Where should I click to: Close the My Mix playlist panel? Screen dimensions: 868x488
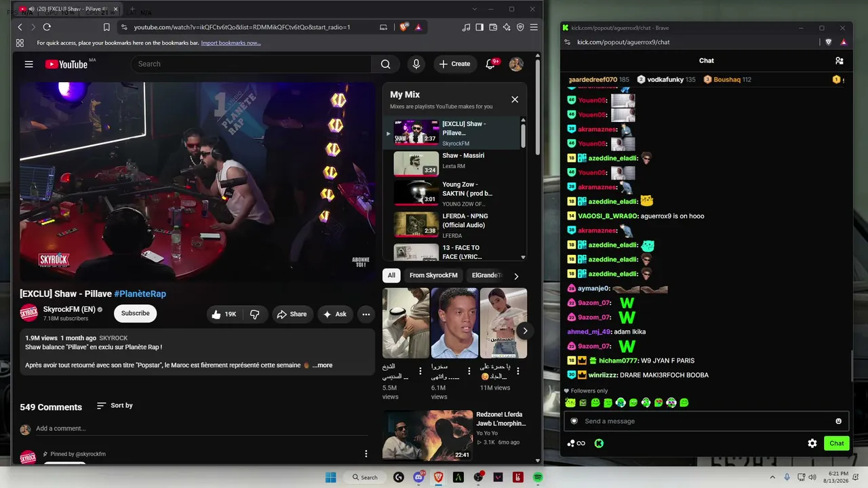(515, 100)
